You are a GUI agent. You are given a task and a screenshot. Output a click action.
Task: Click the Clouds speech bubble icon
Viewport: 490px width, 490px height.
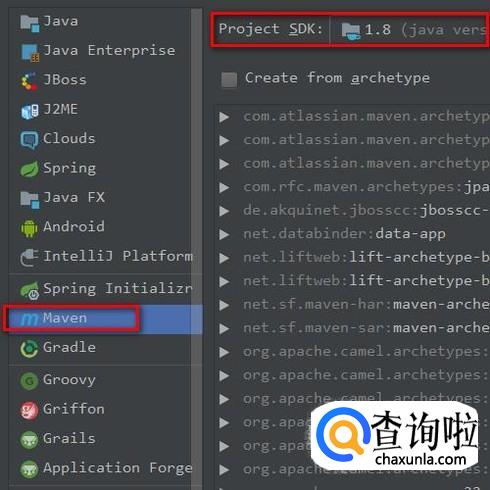(x=29, y=140)
